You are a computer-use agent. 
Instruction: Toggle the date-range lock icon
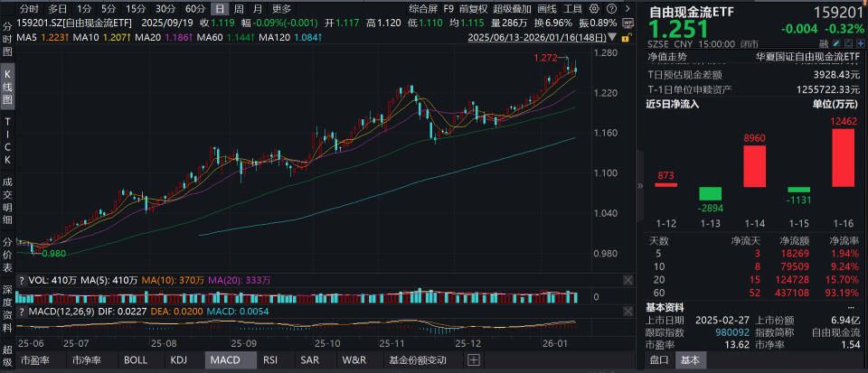626,38
